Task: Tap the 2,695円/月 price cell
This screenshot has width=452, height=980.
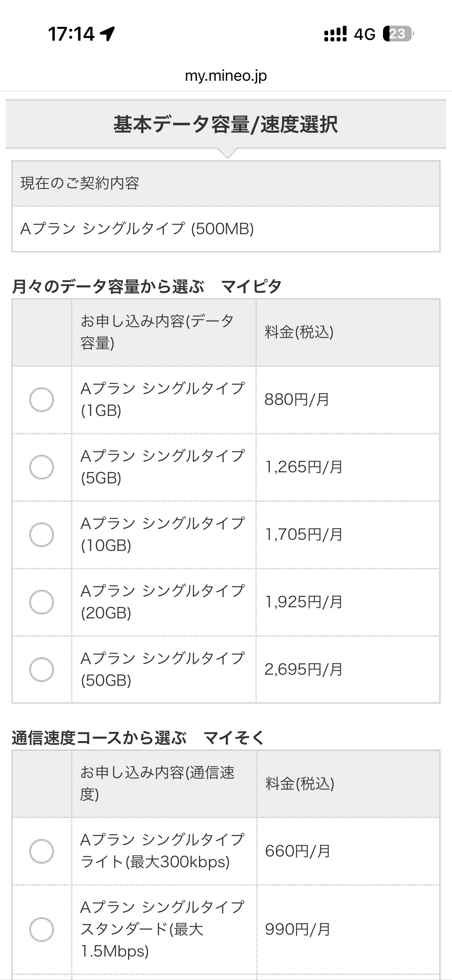Action: click(x=303, y=669)
